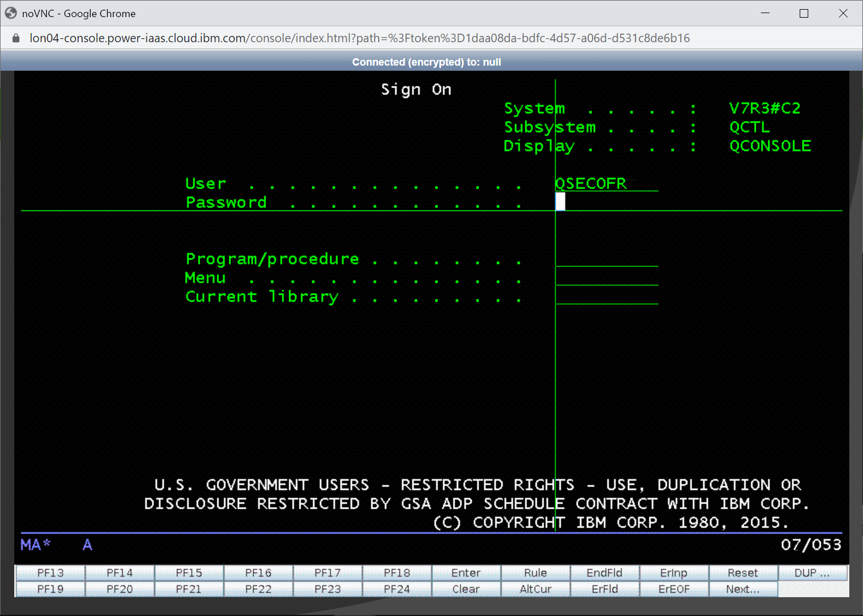
Task: Click the 'Subsystem' label text
Action: pyautogui.click(x=550, y=127)
